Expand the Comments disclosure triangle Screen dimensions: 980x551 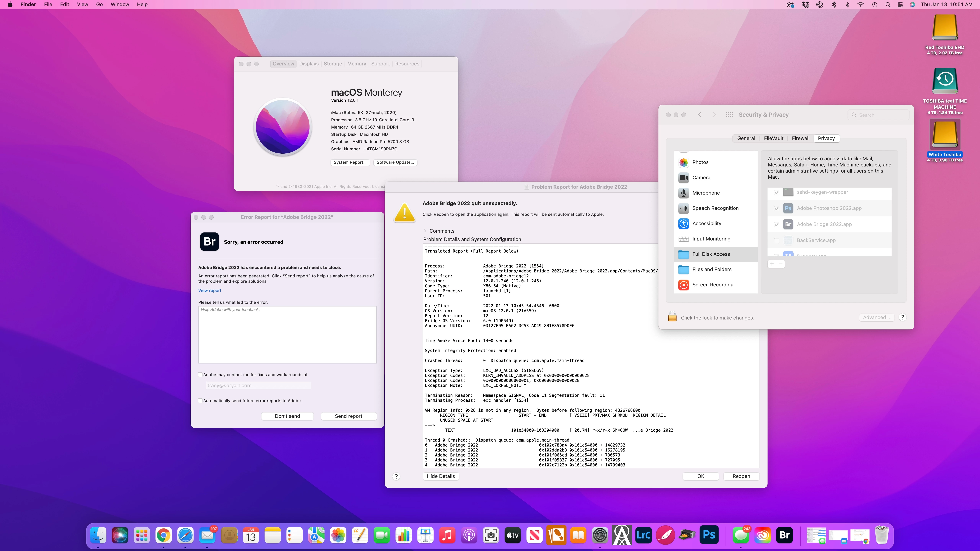click(x=425, y=231)
